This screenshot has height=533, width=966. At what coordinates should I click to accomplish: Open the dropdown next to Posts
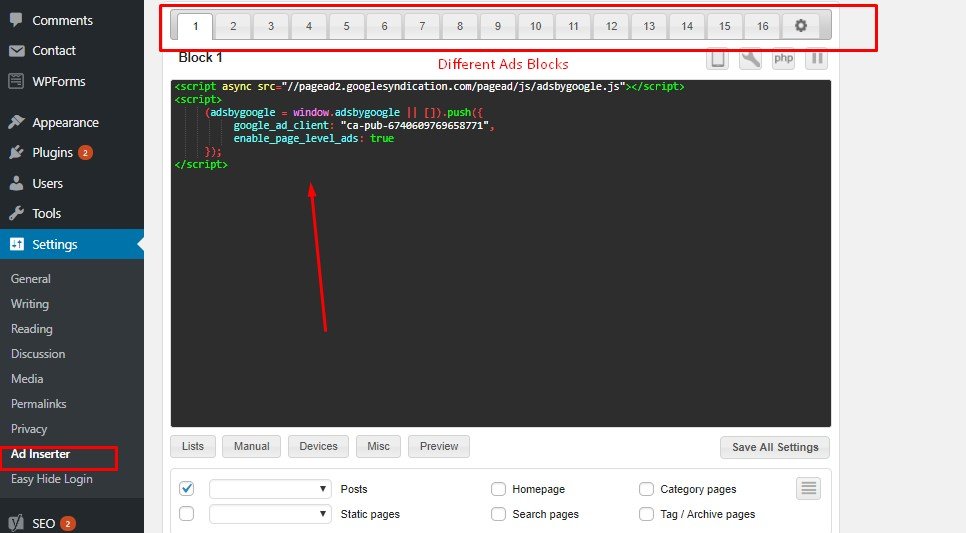coord(270,489)
